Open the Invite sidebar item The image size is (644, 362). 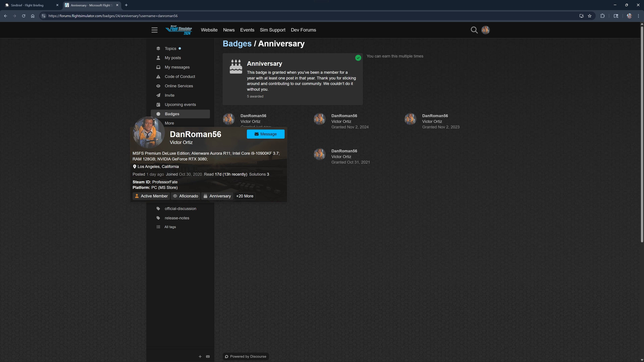tap(170, 95)
